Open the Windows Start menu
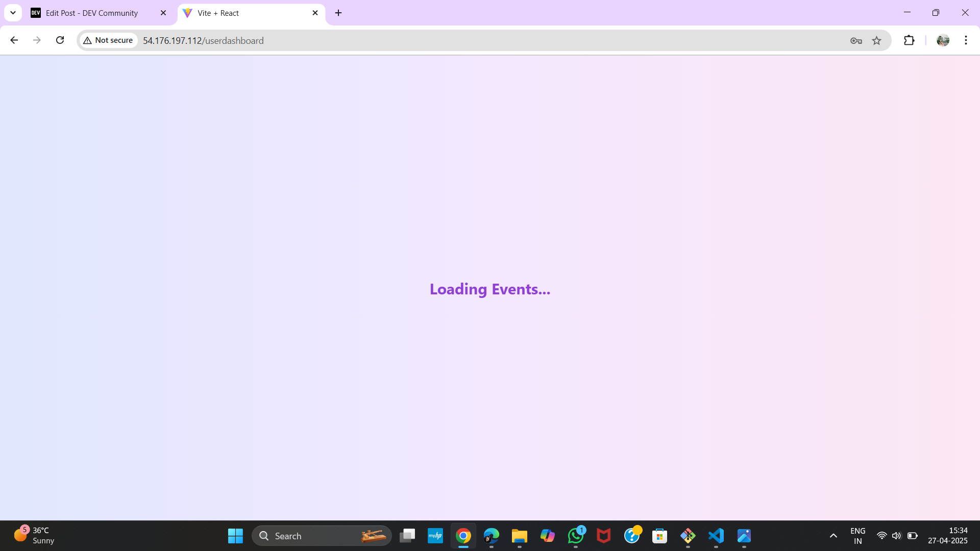Viewport: 980px width, 551px height. click(235, 536)
